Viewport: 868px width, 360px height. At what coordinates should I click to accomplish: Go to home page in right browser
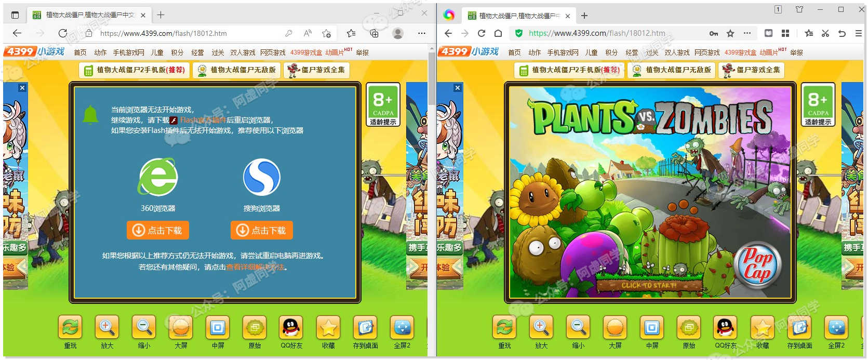click(498, 33)
